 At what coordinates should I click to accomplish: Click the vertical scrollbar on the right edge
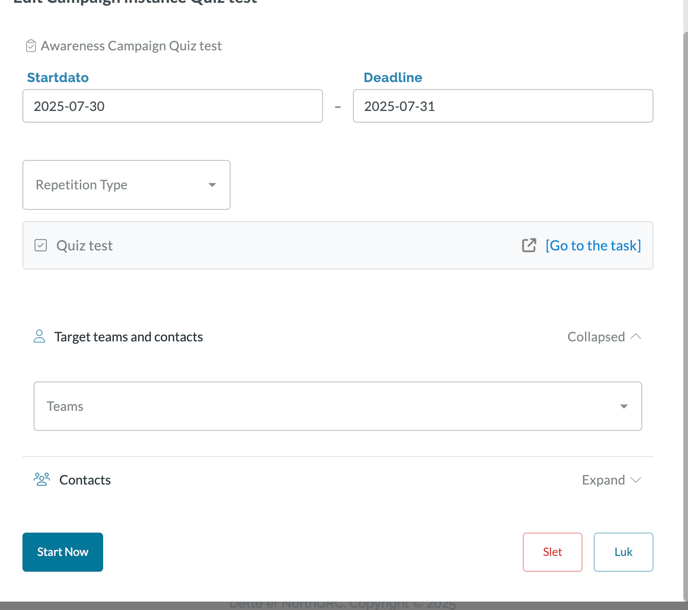pos(685,300)
